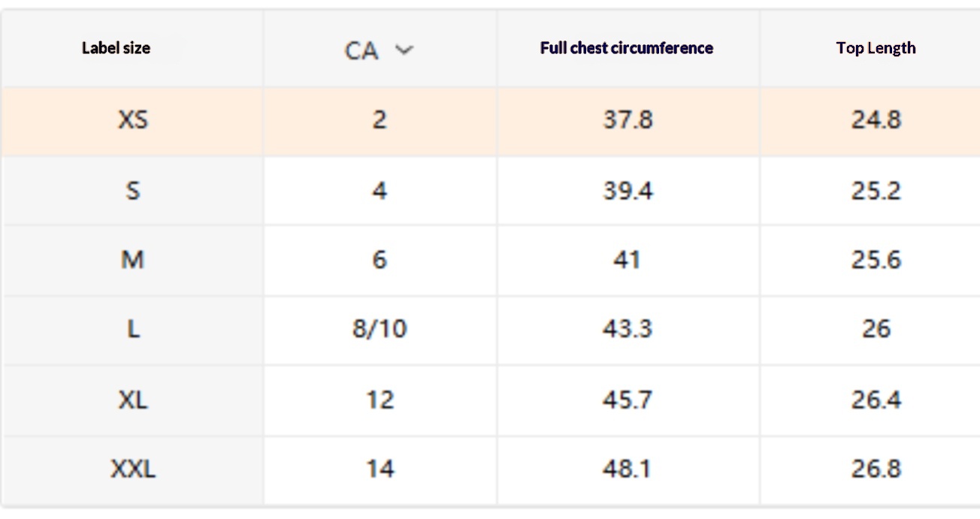Click CA size 8/10 cell
Viewport: 980px width, 519px height.
[x=380, y=329]
